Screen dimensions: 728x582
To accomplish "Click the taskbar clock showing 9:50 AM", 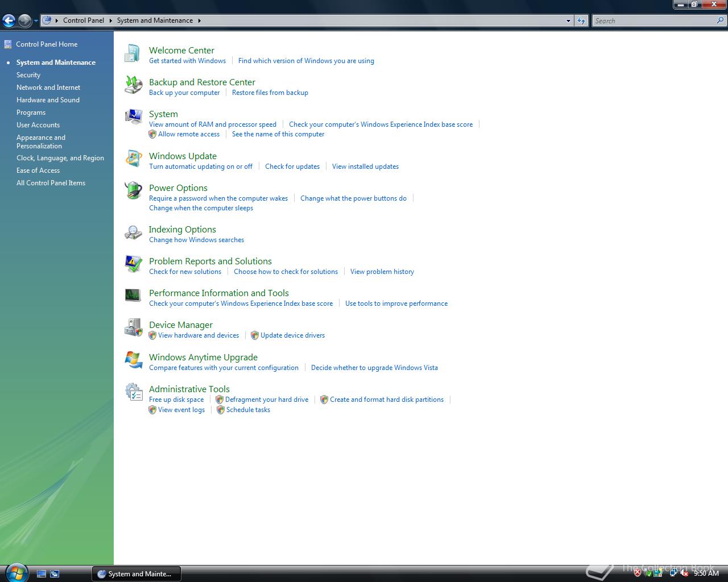I will tap(706, 573).
